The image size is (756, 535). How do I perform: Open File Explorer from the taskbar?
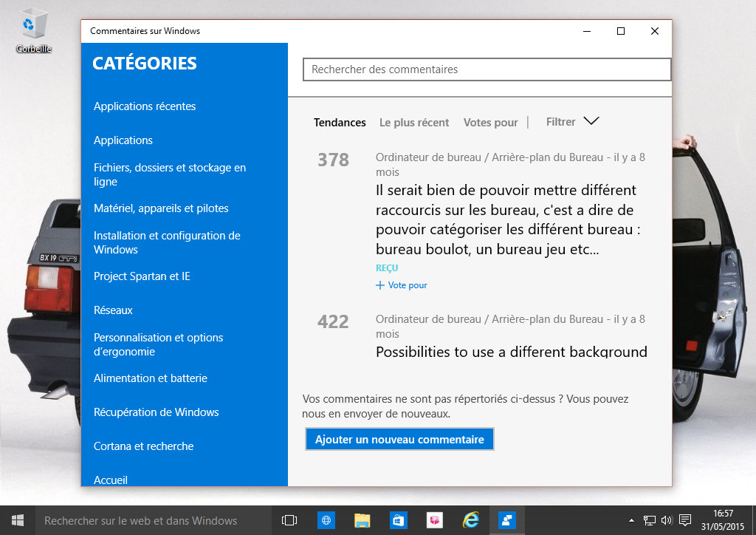(362, 520)
